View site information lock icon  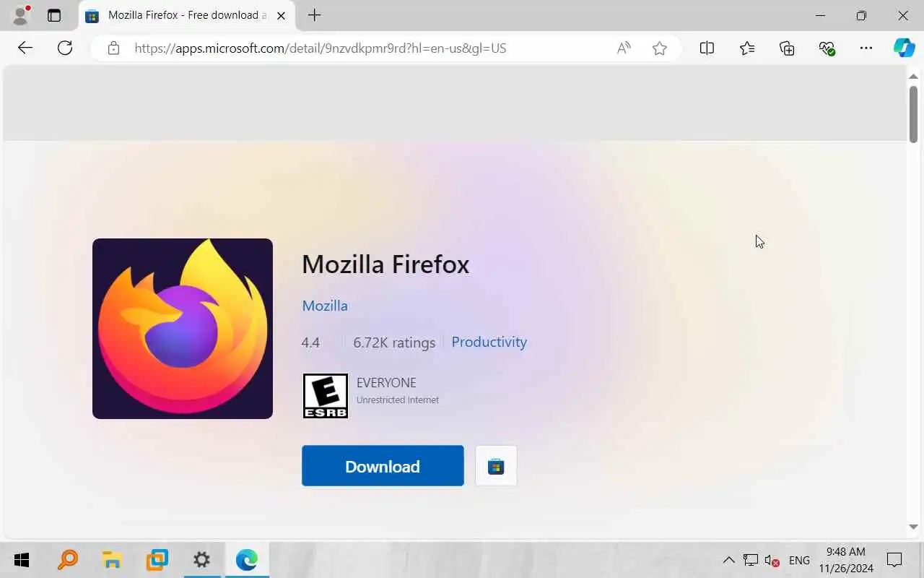coord(113,48)
